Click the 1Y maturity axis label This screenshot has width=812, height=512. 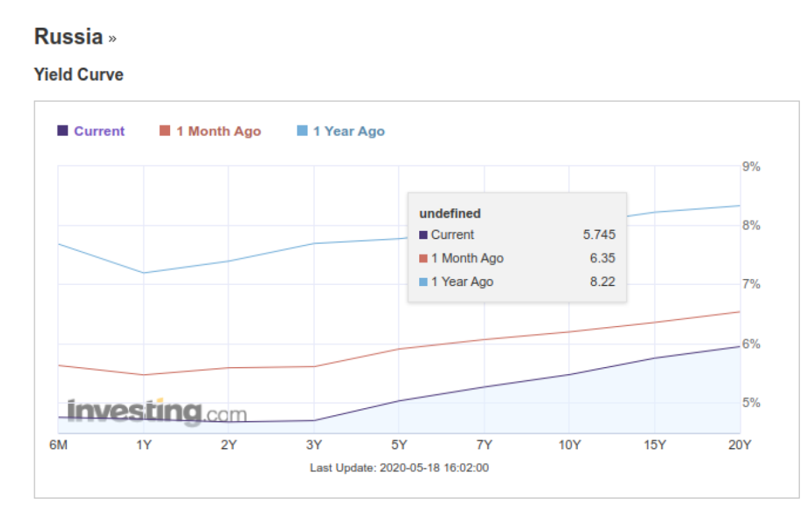pos(144,445)
